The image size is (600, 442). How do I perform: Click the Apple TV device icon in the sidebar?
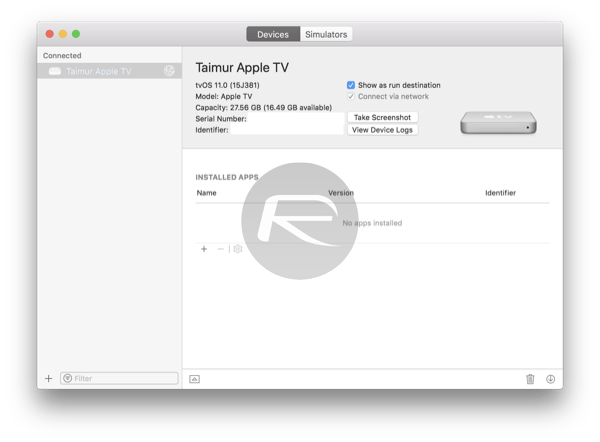[55, 71]
